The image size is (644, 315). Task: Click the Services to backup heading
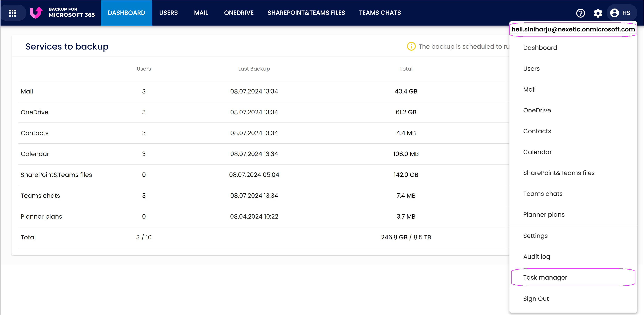click(67, 46)
